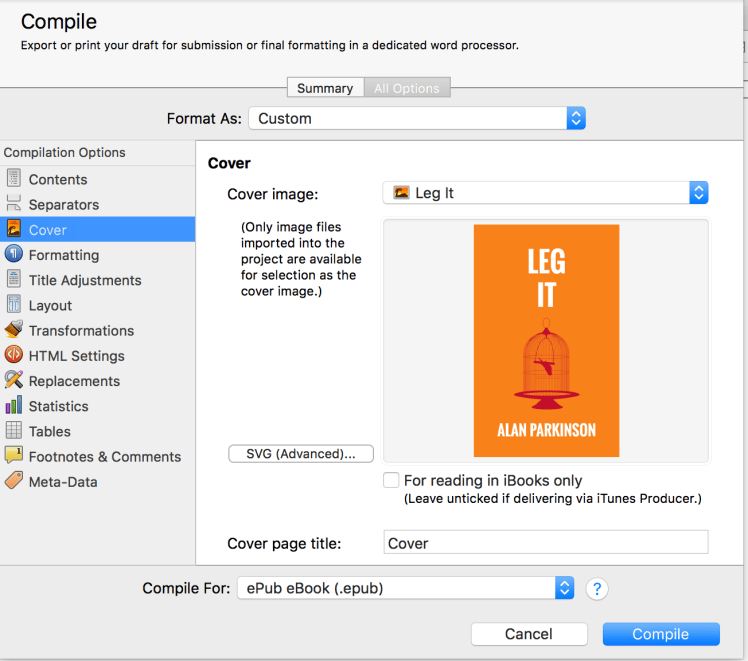Click the Layout icon in sidebar
This screenshot has width=748, height=661.
[14, 305]
